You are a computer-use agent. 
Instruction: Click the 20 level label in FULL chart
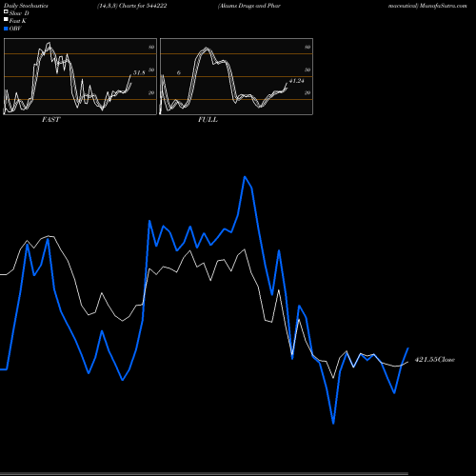click(x=307, y=93)
